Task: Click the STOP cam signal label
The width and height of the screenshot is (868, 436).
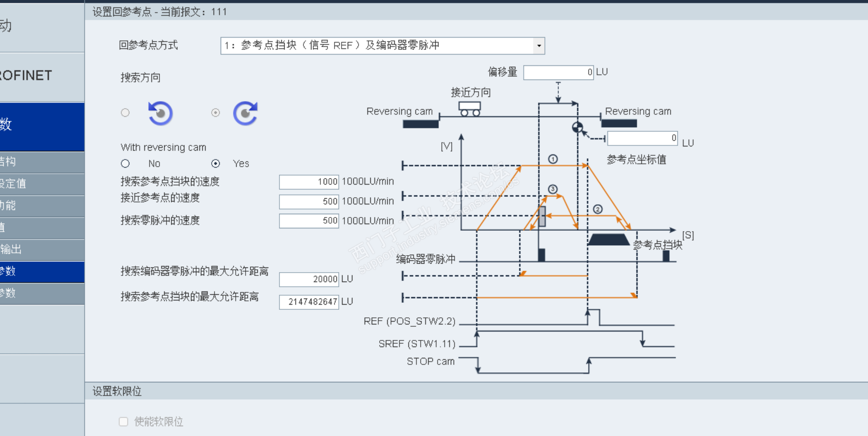Action: click(x=430, y=362)
